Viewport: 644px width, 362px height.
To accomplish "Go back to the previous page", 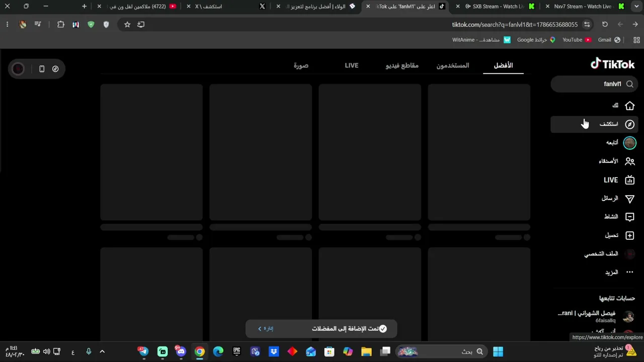I will 635,24.
